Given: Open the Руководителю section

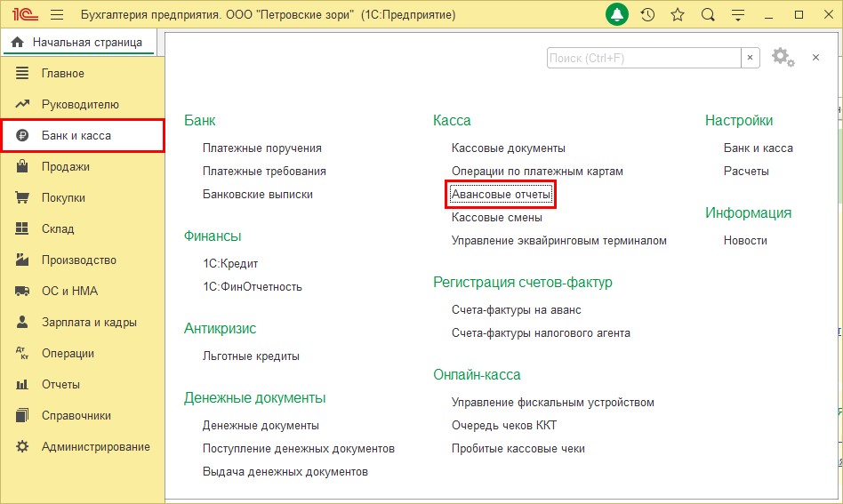Looking at the screenshot, I should (83, 104).
